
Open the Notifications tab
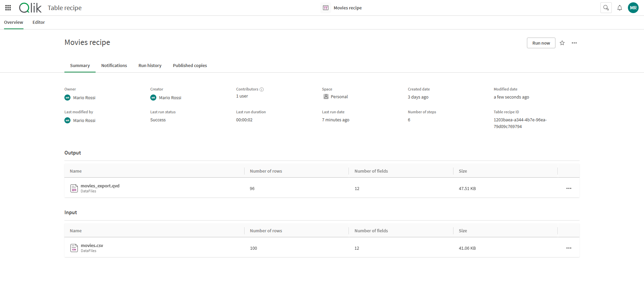tap(114, 66)
